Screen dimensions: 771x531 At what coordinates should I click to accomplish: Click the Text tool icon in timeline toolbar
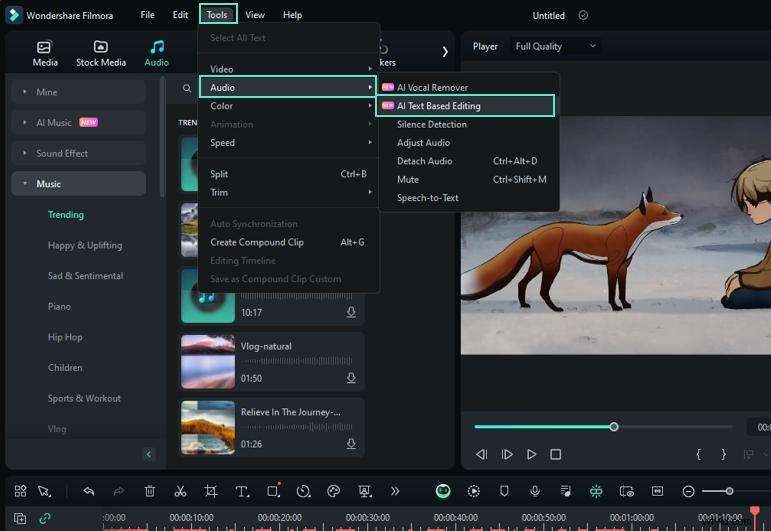(242, 491)
